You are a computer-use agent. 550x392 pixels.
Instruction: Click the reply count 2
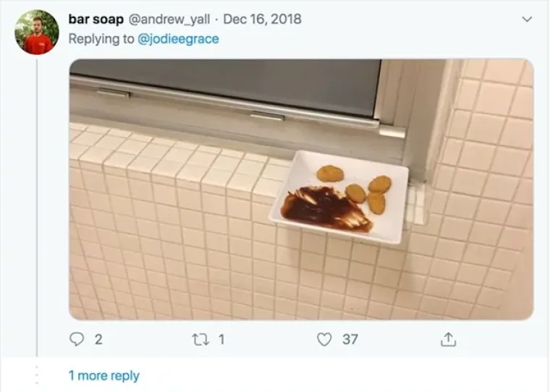[x=98, y=339]
